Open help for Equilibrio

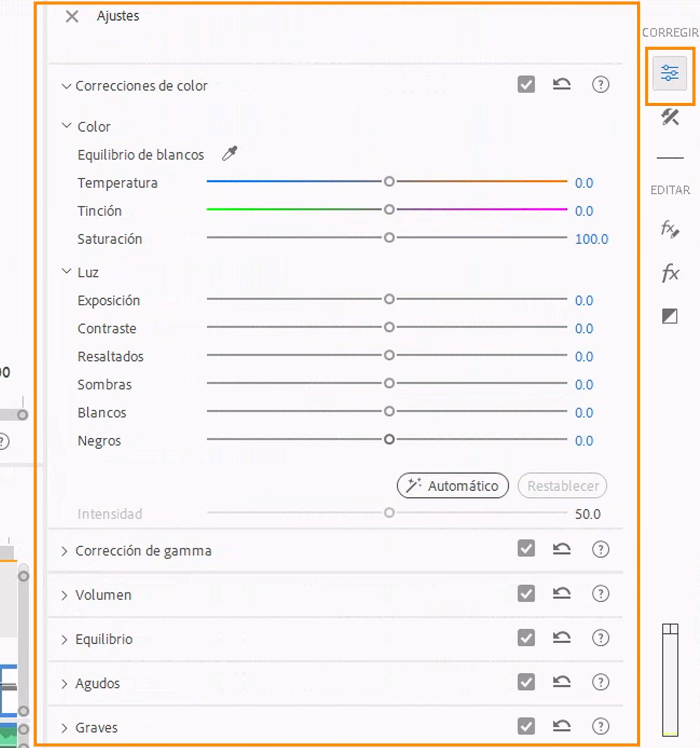tap(601, 638)
